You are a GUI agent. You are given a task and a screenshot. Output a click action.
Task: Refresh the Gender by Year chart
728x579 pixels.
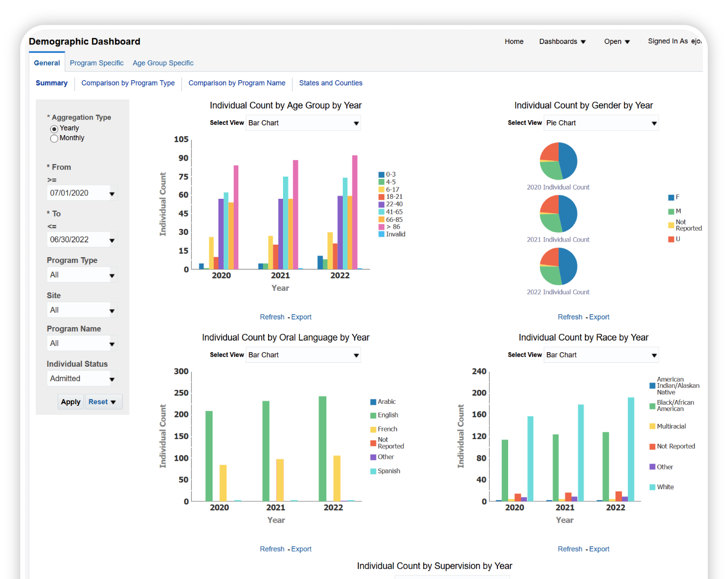[570, 317]
